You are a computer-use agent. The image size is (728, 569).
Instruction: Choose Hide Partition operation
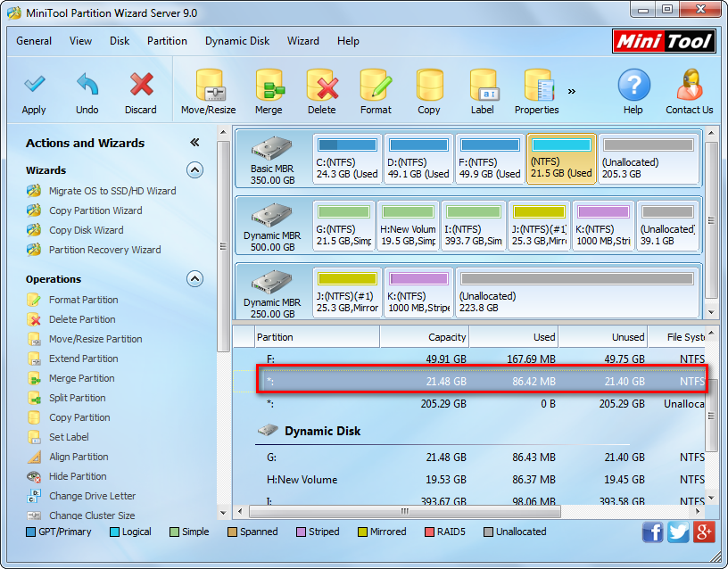tap(78, 476)
